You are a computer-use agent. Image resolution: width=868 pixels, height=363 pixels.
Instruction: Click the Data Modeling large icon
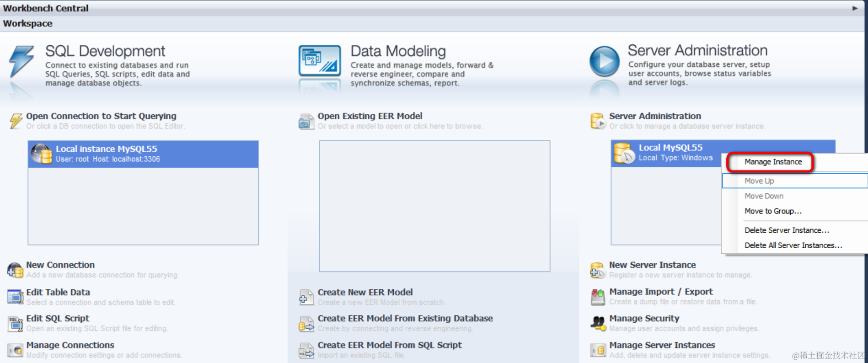[320, 60]
